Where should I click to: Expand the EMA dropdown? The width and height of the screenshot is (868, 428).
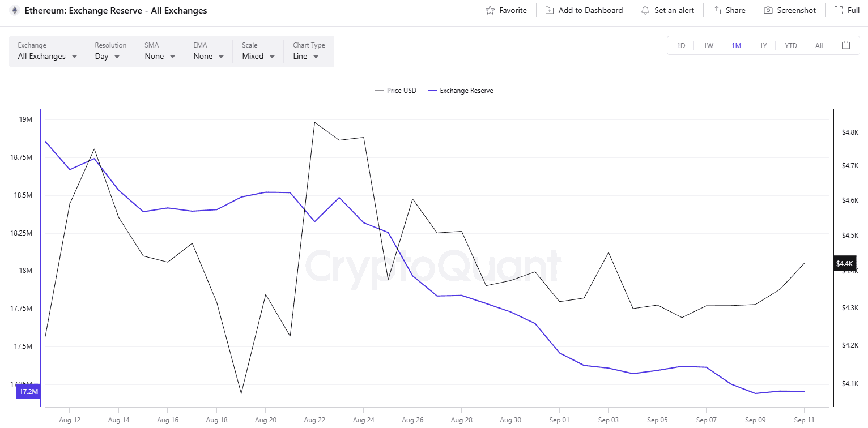tap(209, 57)
